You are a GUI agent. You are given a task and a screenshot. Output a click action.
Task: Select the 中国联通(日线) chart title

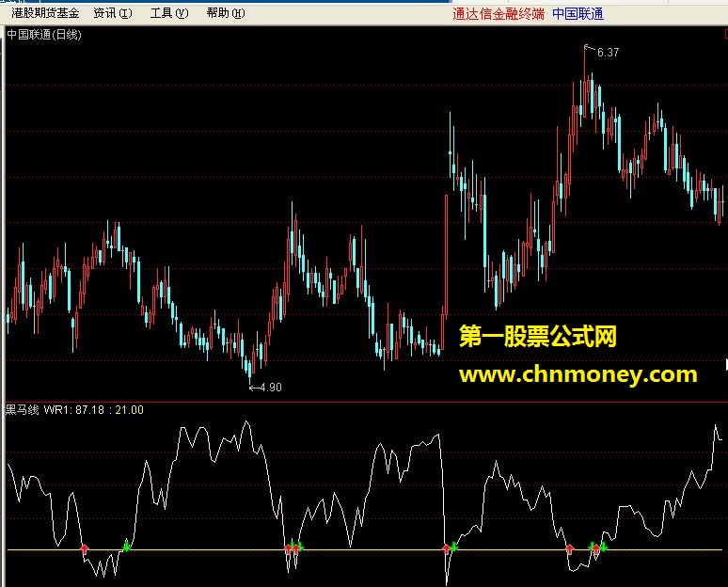pos(44,35)
